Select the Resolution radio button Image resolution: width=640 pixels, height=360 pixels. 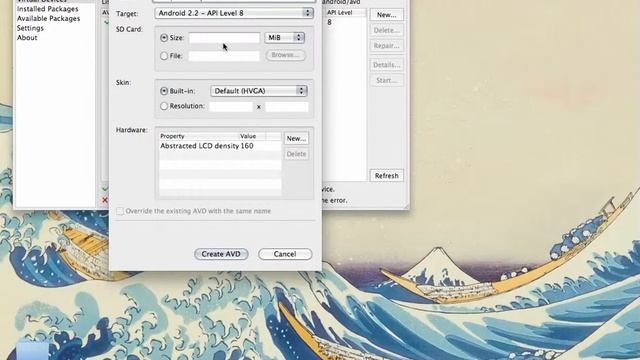pos(164,106)
